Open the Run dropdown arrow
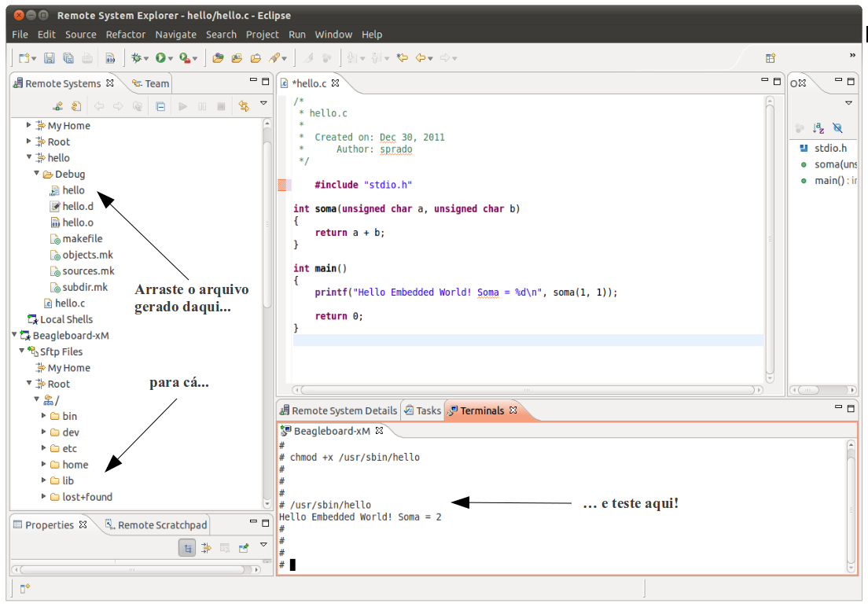 point(171,59)
